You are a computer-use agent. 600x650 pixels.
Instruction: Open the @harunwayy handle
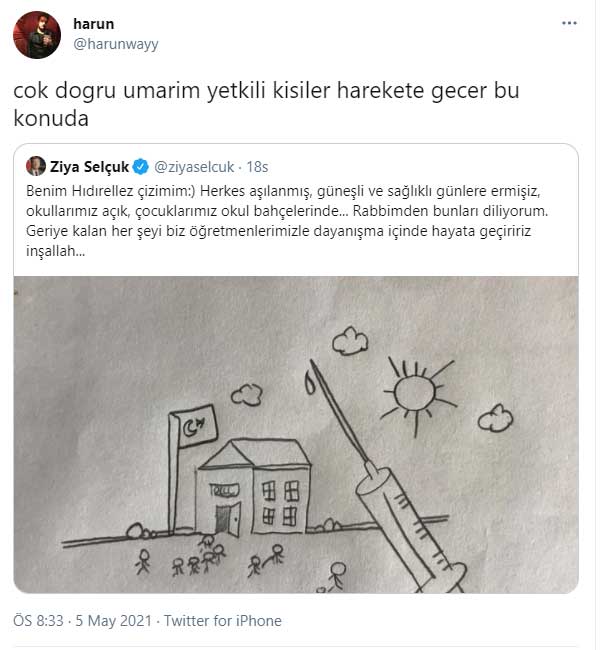point(116,44)
